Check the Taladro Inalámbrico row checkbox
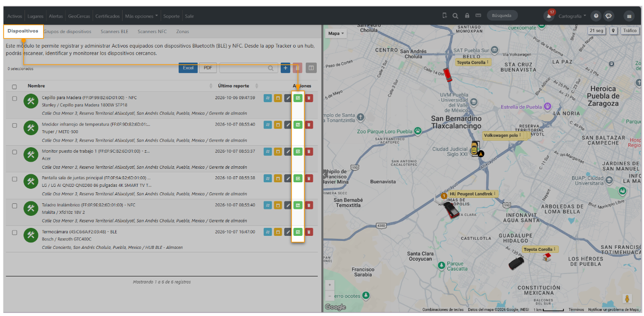This screenshot has height=316, width=644. (15, 206)
